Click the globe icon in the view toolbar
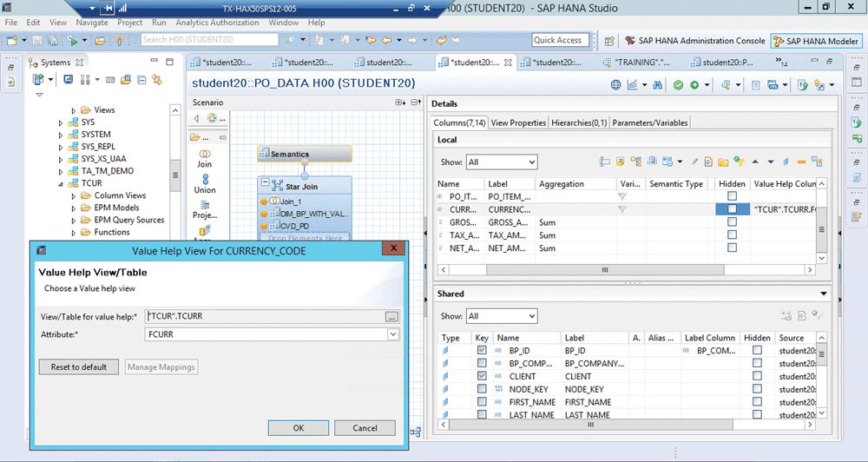 615,84
